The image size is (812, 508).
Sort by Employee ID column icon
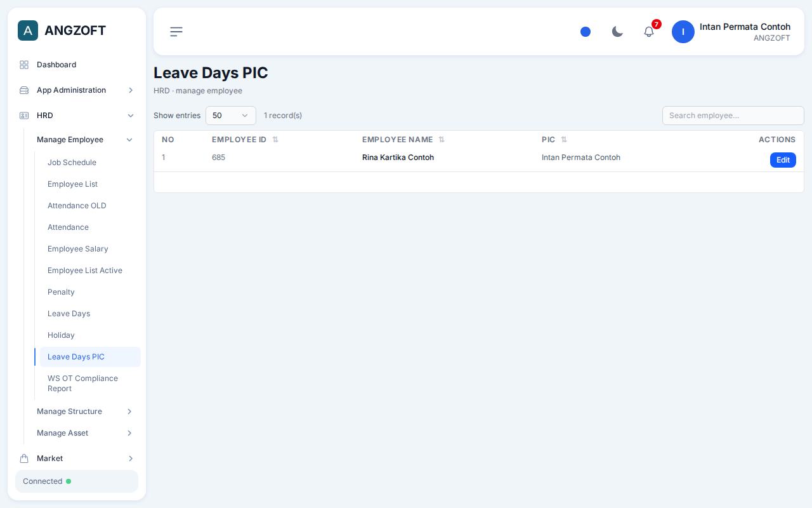click(275, 140)
